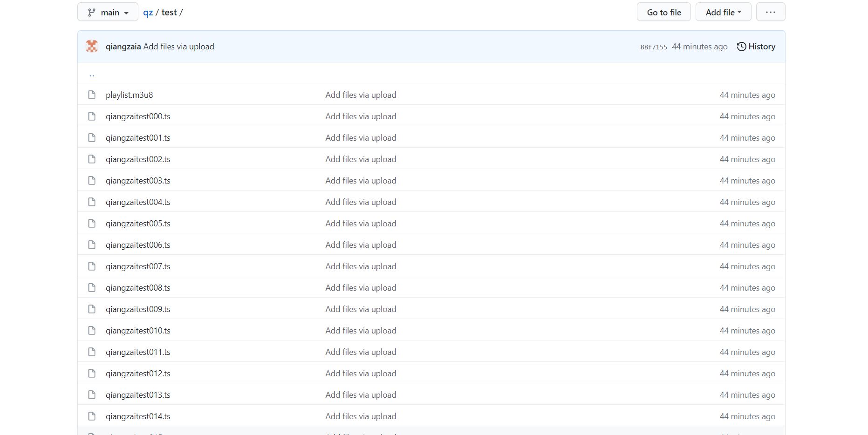Click the file icon next to qiangzaitest014.ts

[92, 416]
